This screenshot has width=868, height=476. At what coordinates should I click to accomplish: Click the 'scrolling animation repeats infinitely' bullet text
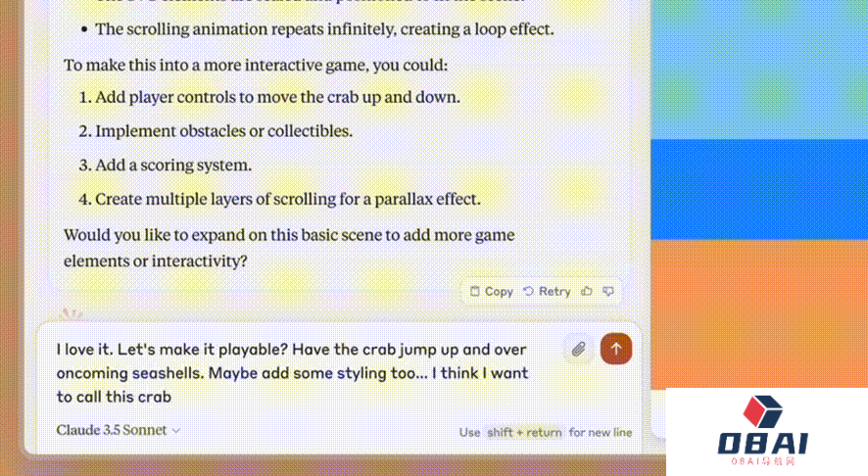click(324, 29)
